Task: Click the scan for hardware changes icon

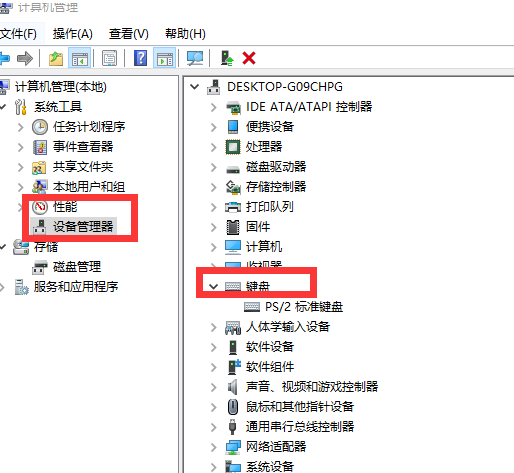Action: pos(195,58)
